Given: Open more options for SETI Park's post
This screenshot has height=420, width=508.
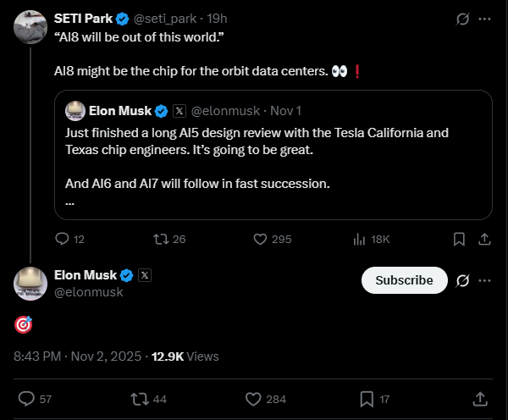Looking at the screenshot, I should (484, 19).
